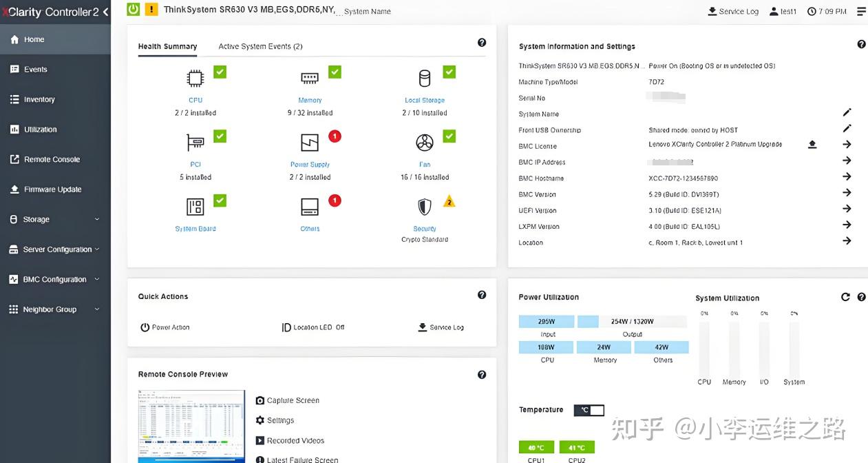This screenshot has width=868, height=463.
Task: Expand the BMC Configuration menu
Action: (55, 279)
